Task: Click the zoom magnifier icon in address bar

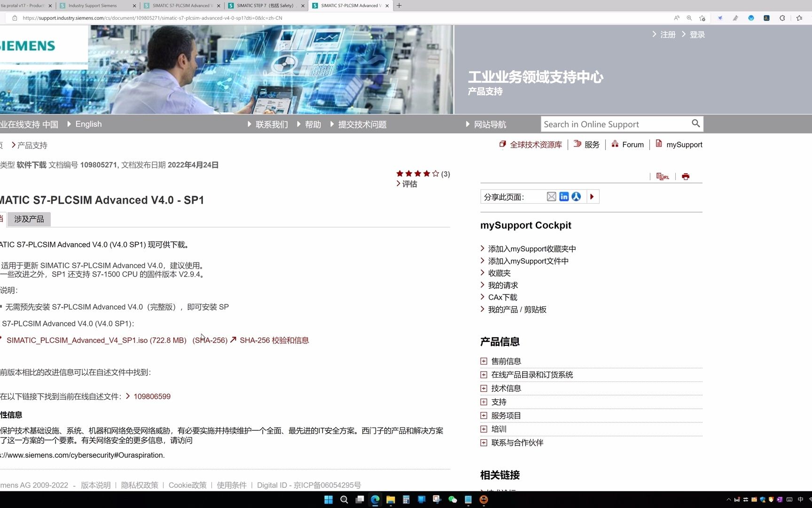Action: (689, 18)
